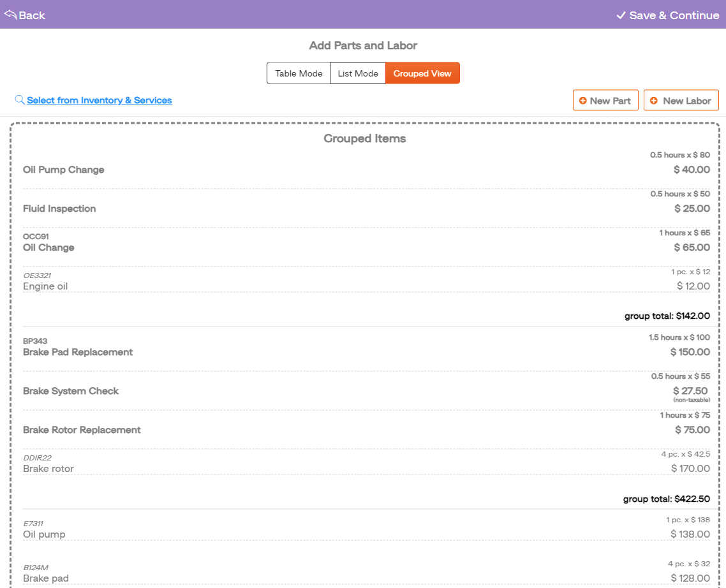The width and height of the screenshot is (726, 588).
Task: Switch to List Mode
Action: coord(358,73)
